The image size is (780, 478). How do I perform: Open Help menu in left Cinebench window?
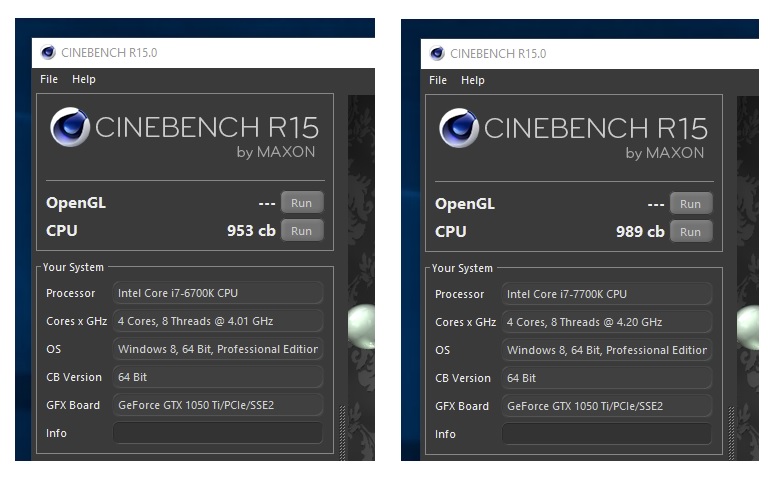84,79
